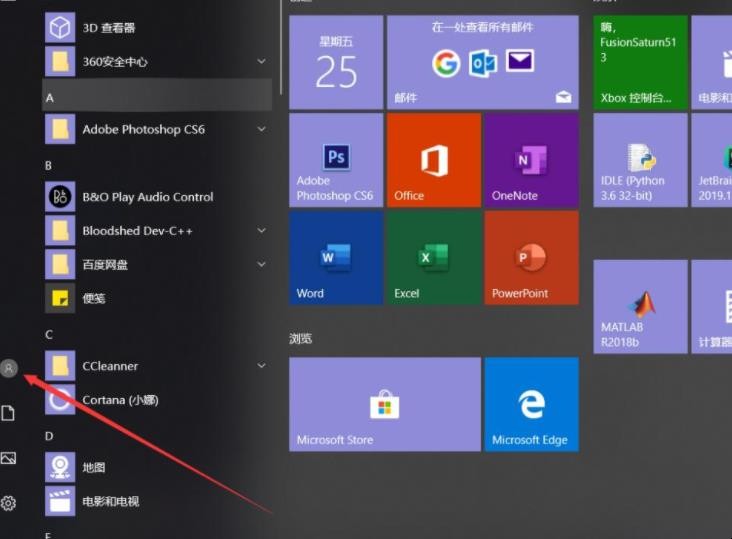The image size is (732, 539).
Task: Click the Cortana (小娜) label text
Action: (x=120, y=400)
